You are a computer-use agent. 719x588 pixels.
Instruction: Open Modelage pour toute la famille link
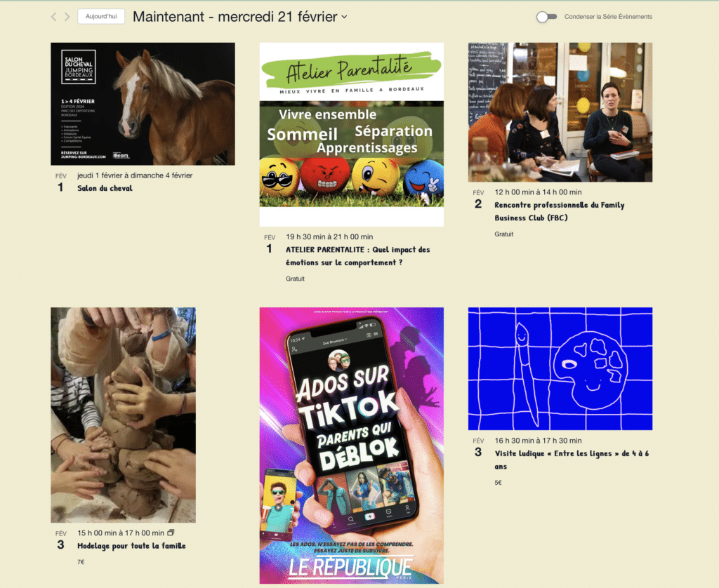(x=131, y=546)
